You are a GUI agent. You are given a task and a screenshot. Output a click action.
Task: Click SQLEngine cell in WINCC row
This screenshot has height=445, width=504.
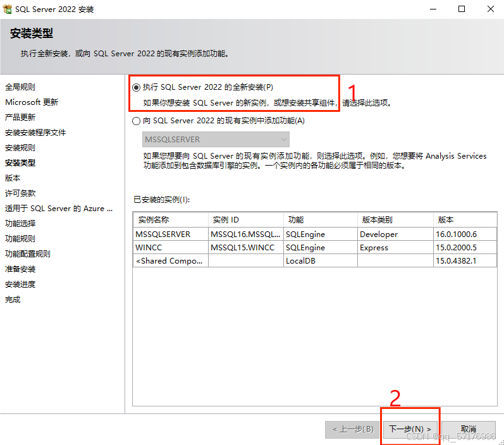point(321,247)
